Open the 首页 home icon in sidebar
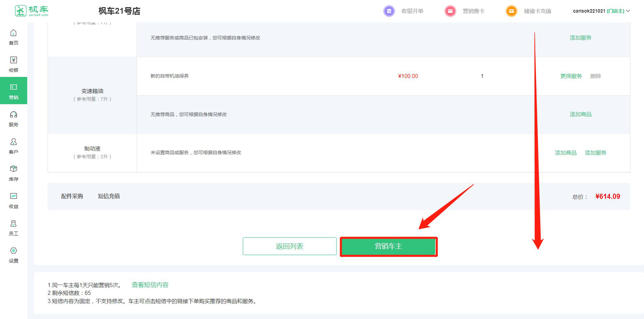This screenshot has width=644, height=319. pos(14,33)
